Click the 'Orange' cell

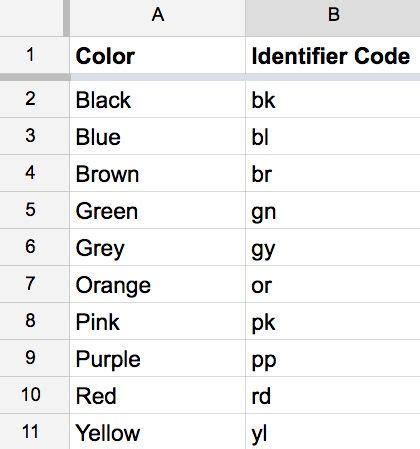pyautogui.click(x=157, y=284)
